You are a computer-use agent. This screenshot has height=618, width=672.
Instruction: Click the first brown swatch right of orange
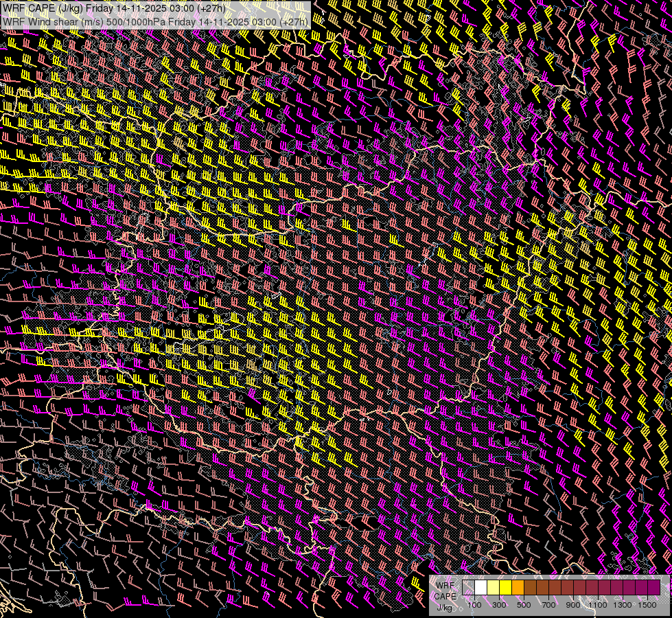tap(531, 587)
